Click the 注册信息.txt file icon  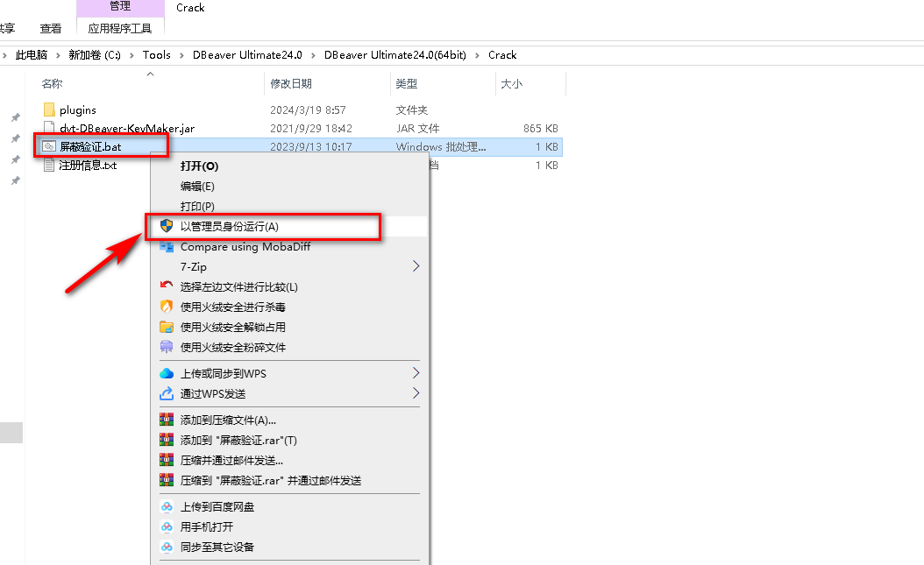[x=49, y=166]
